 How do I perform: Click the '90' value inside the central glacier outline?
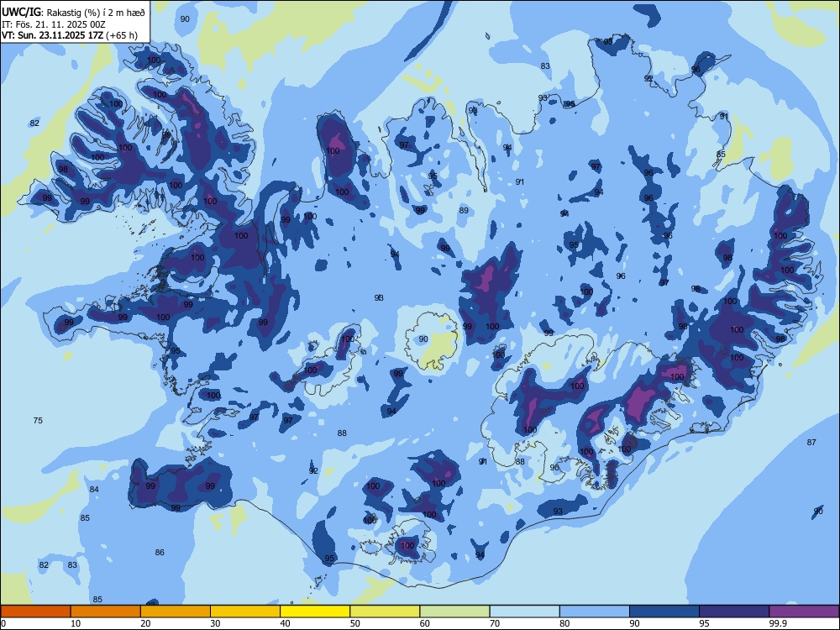click(423, 339)
